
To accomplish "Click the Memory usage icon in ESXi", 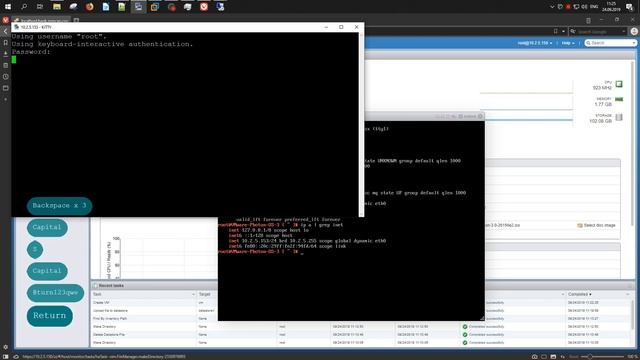I will tap(619, 99).
